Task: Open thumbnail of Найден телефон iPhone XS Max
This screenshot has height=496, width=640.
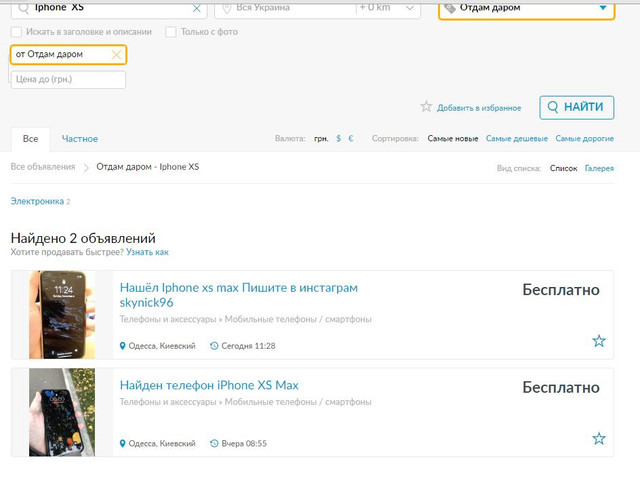Action: click(62, 412)
